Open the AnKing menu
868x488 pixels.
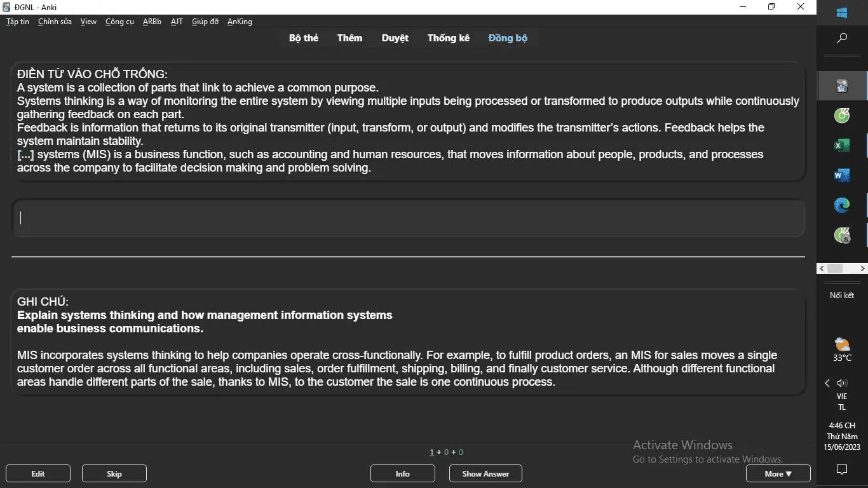pyautogui.click(x=240, y=22)
